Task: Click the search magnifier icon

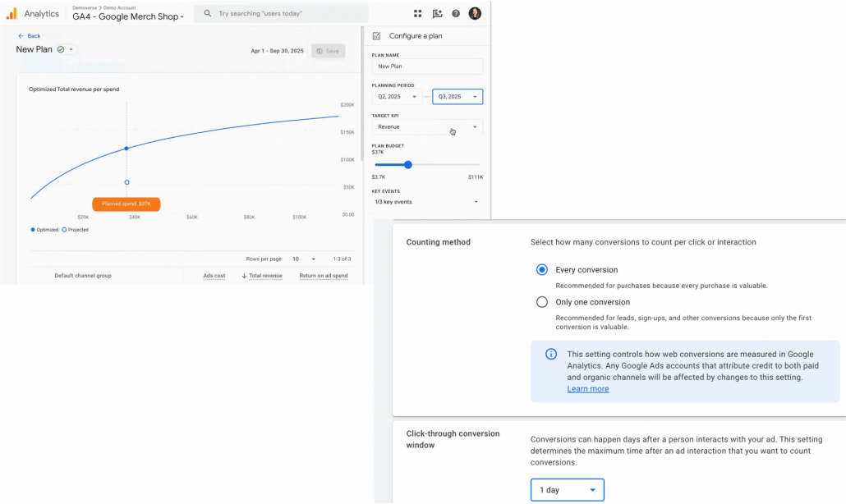Action: (207, 14)
